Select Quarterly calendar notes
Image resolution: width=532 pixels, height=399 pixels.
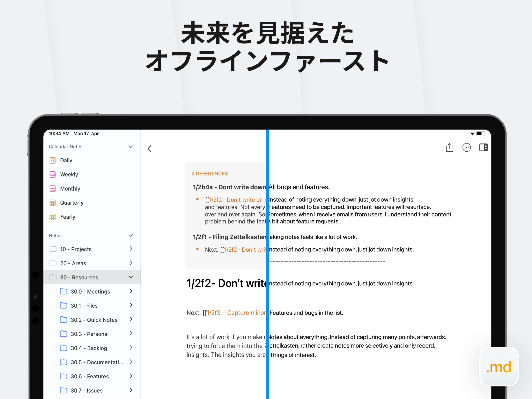(71, 203)
